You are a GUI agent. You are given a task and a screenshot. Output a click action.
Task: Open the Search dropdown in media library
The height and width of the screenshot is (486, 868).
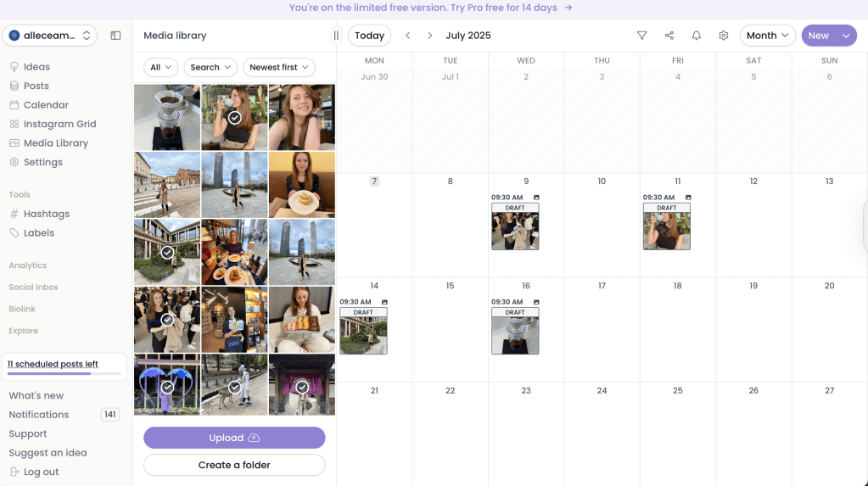click(x=210, y=67)
